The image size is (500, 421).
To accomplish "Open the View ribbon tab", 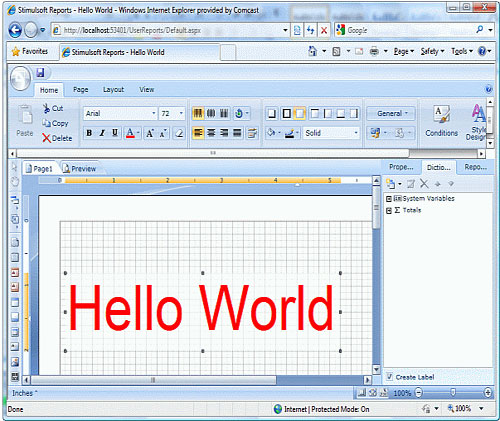I will pos(147,90).
